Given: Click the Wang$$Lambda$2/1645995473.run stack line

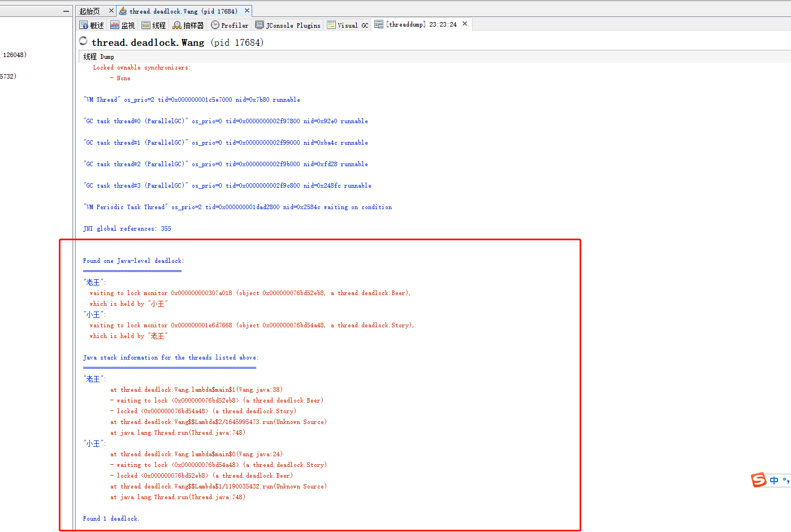Looking at the screenshot, I should click(218, 422).
